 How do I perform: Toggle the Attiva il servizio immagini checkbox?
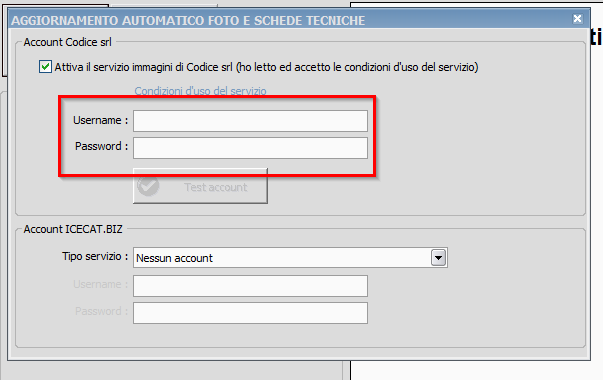(x=45, y=67)
